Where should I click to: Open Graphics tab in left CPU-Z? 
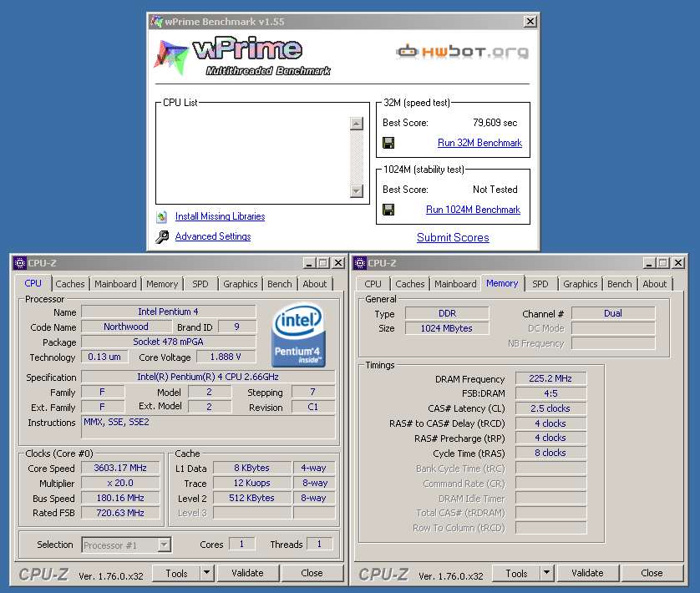(x=241, y=284)
